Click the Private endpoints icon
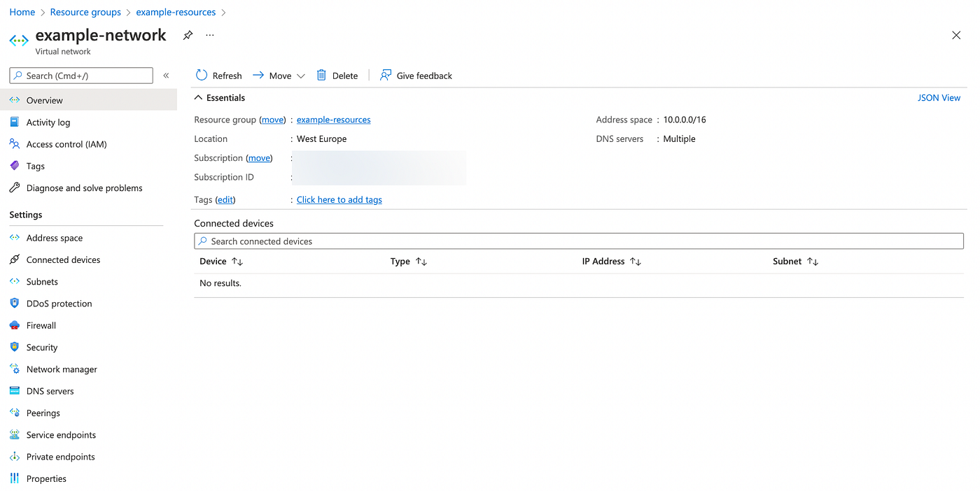This screenshot has width=980, height=491. pyautogui.click(x=15, y=457)
